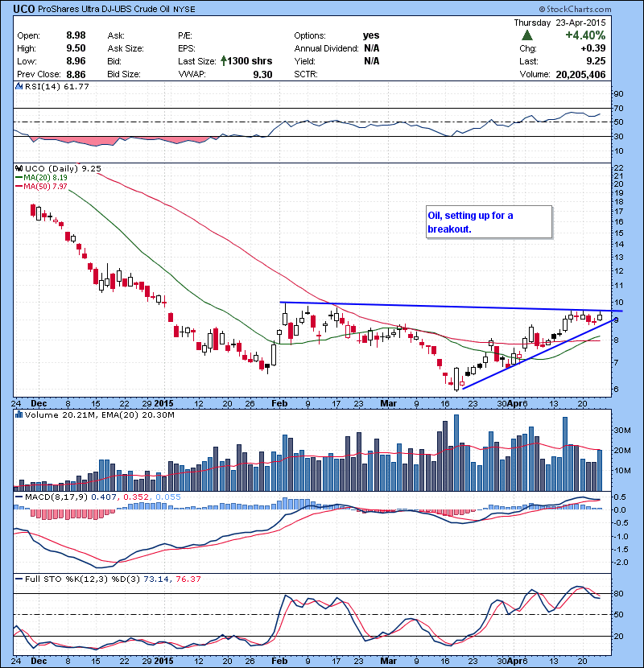644x668 pixels.
Task: Click the EPS label
Action: coord(187,48)
